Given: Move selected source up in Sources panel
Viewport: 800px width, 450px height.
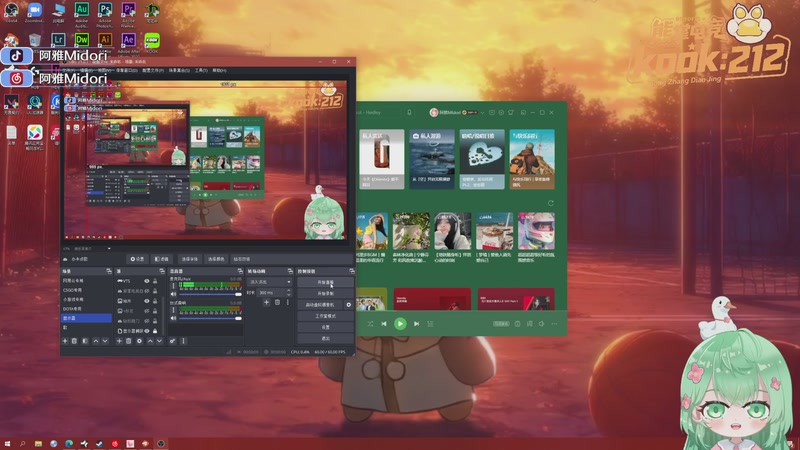Looking at the screenshot, I should coord(150,341).
